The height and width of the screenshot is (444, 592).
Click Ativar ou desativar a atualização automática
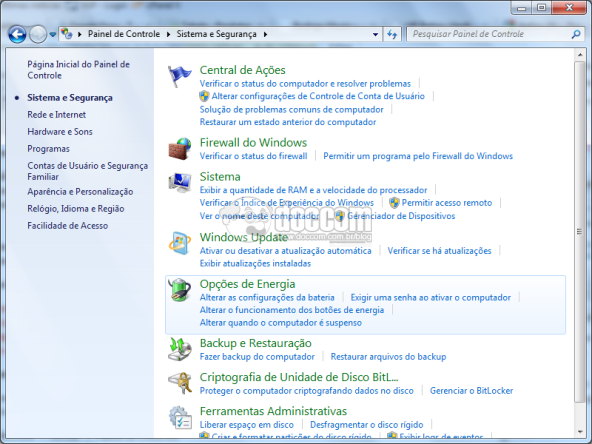[285, 251]
